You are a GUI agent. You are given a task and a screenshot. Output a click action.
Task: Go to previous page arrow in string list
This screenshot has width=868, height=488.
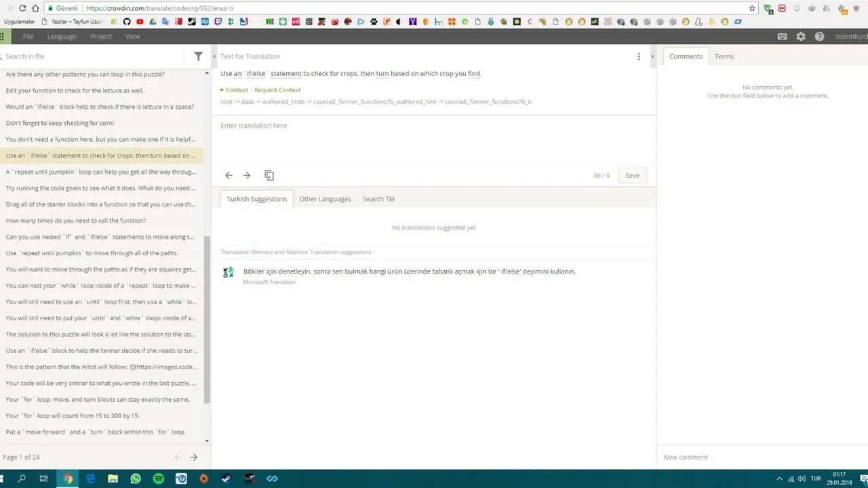178,457
